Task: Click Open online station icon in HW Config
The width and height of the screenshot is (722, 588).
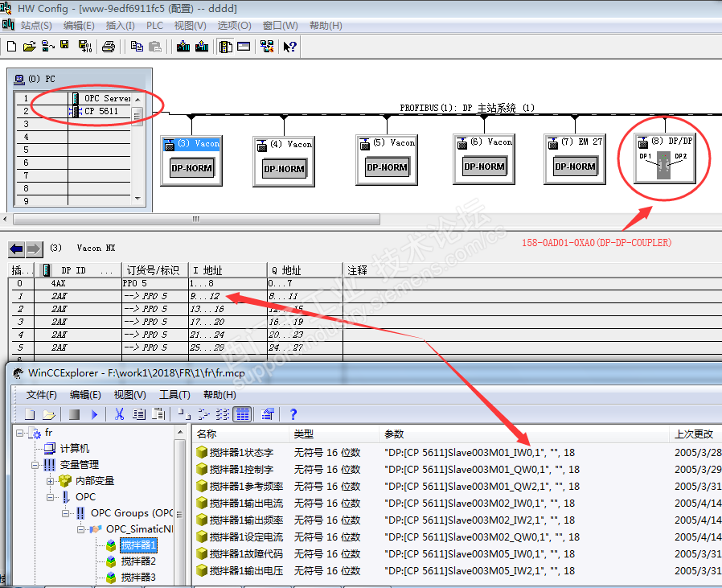Action: (x=48, y=47)
